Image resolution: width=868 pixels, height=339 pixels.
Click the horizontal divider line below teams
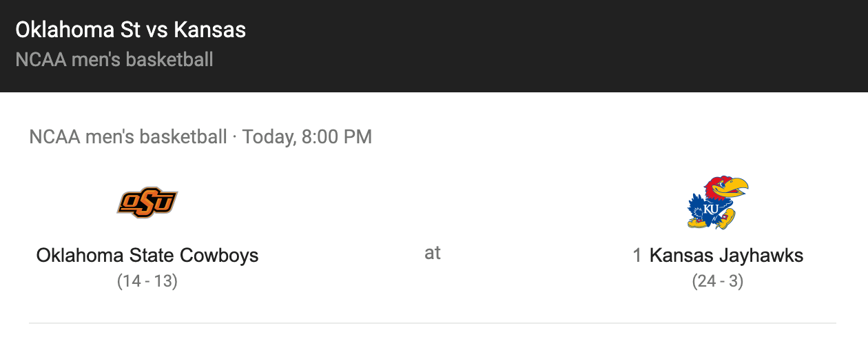(x=433, y=322)
